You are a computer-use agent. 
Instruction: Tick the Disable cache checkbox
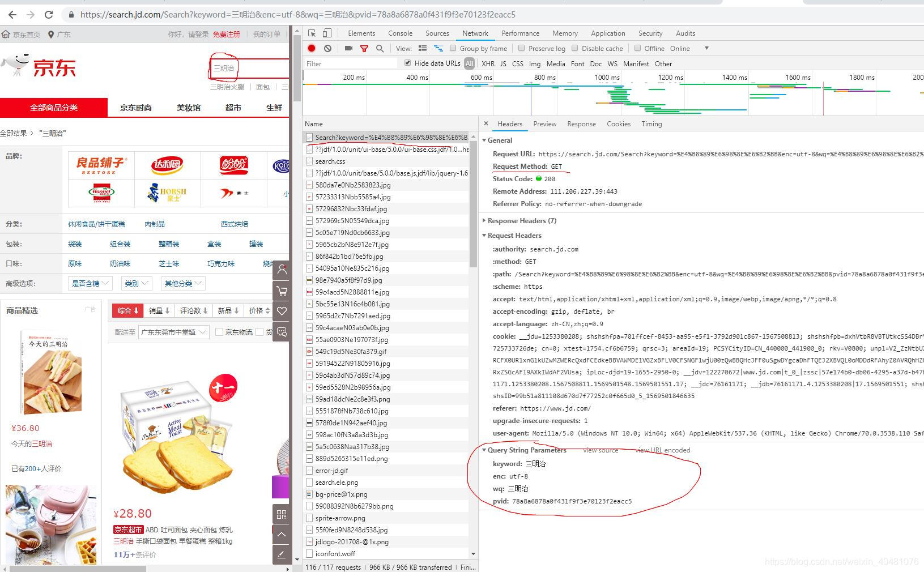574,48
